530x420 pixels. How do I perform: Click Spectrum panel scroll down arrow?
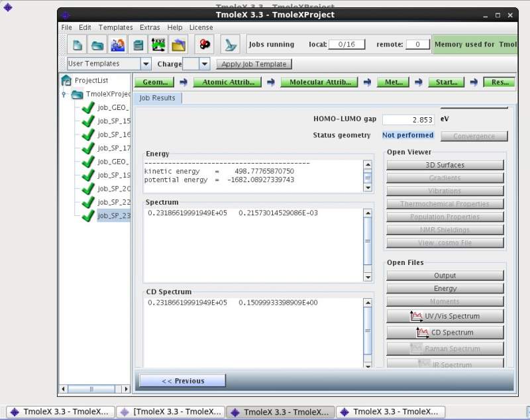tap(368, 277)
